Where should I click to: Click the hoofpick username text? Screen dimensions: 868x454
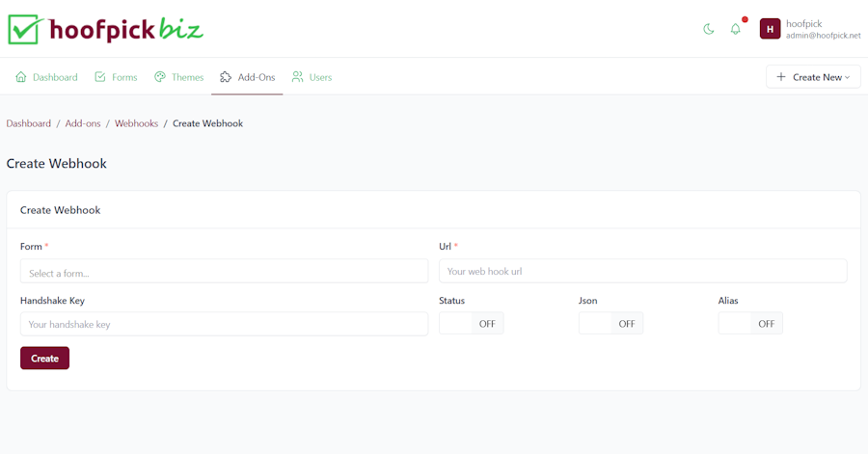[803, 24]
